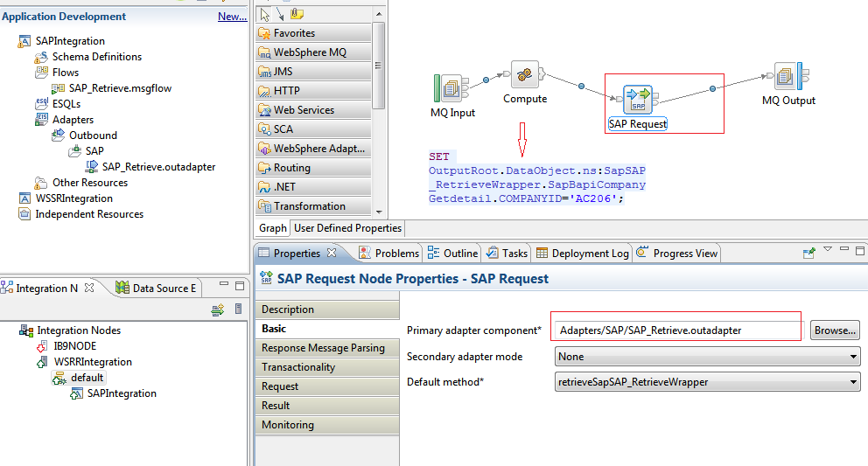868x466 pixels.
Task: Select the Outbound tree item
Action: [x=93, y=135]
